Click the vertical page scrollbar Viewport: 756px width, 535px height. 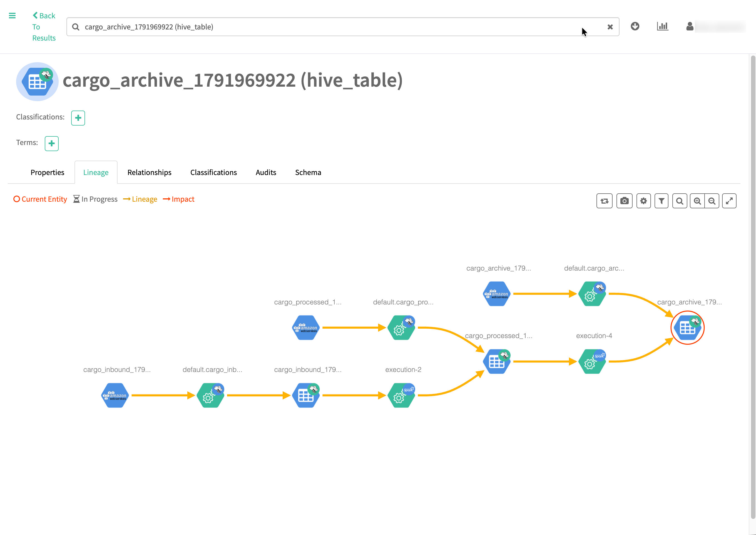[753, 287]
